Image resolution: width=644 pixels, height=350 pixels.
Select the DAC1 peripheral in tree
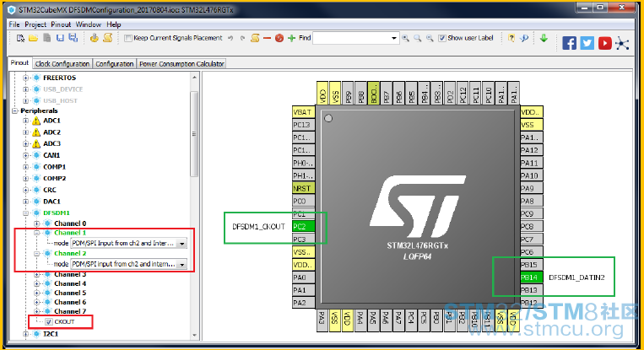pyautogui.click(x=51, y=202)
